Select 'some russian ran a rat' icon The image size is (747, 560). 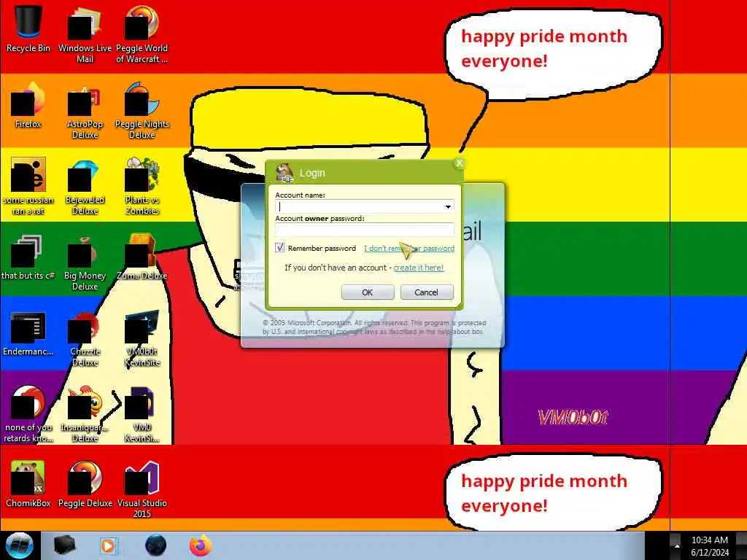click(28, 186)
